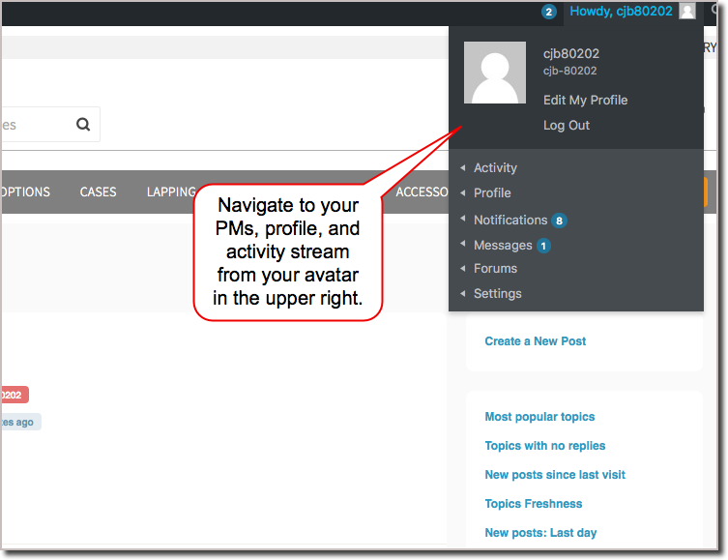The image size is (728, 560).
Task: Click the blue 8 badge beside Notifications
Action: tap(559, 221)
